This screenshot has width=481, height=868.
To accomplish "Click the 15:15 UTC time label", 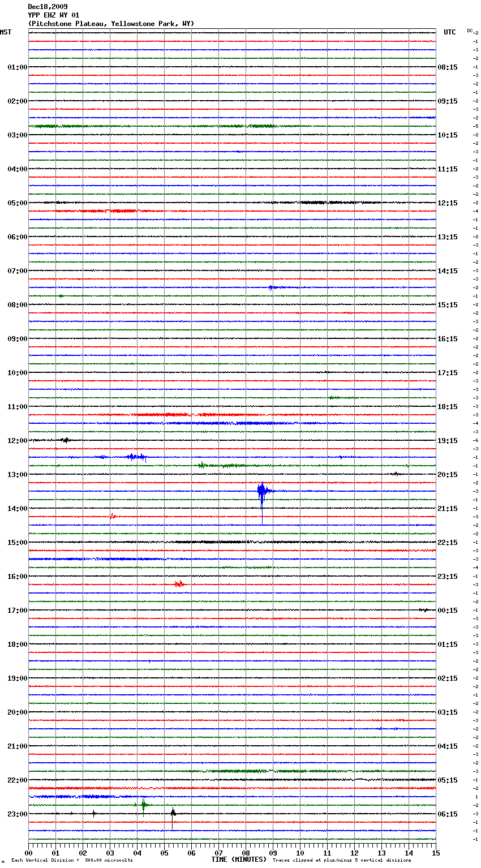I will point(448,305).
